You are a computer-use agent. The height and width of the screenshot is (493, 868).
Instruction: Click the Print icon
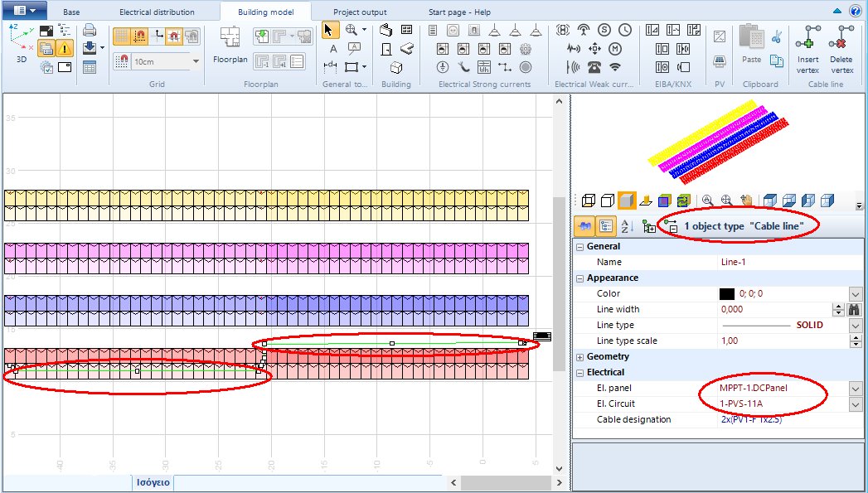coord(89,30)
